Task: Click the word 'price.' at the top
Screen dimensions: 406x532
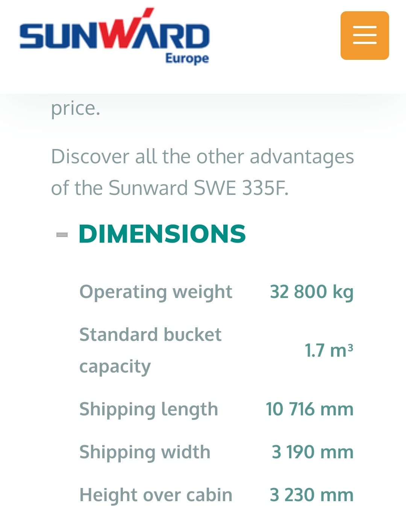Action: click(76, 109)
